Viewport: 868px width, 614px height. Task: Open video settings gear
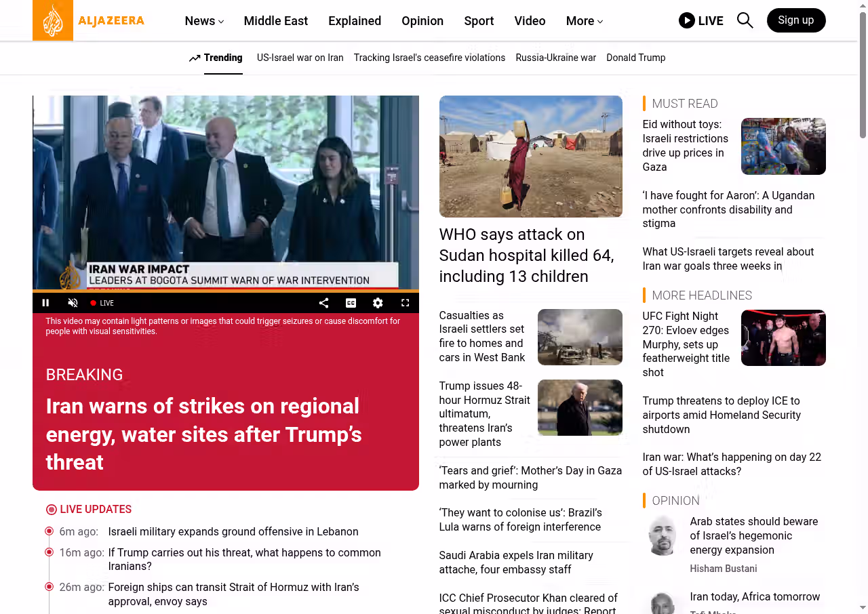pos(378,303)
